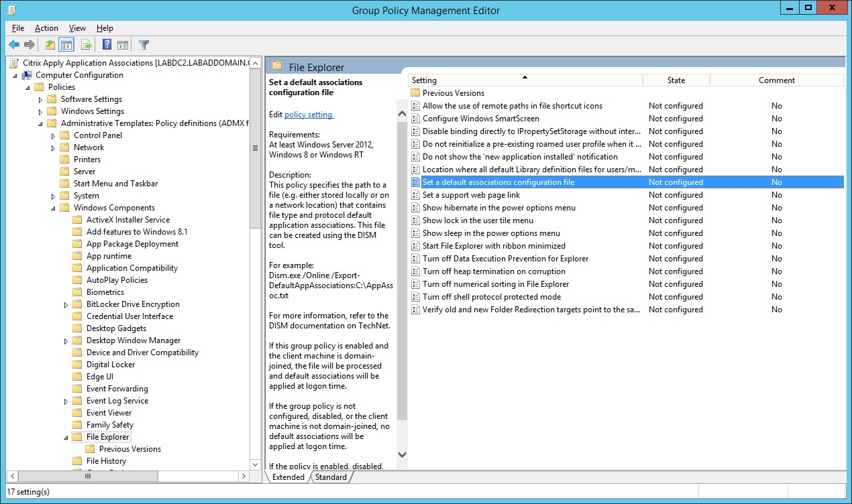Click the Forward arrow toolbar icon
The height and width of the screenshot is (504, 852).
coord(30,45)
